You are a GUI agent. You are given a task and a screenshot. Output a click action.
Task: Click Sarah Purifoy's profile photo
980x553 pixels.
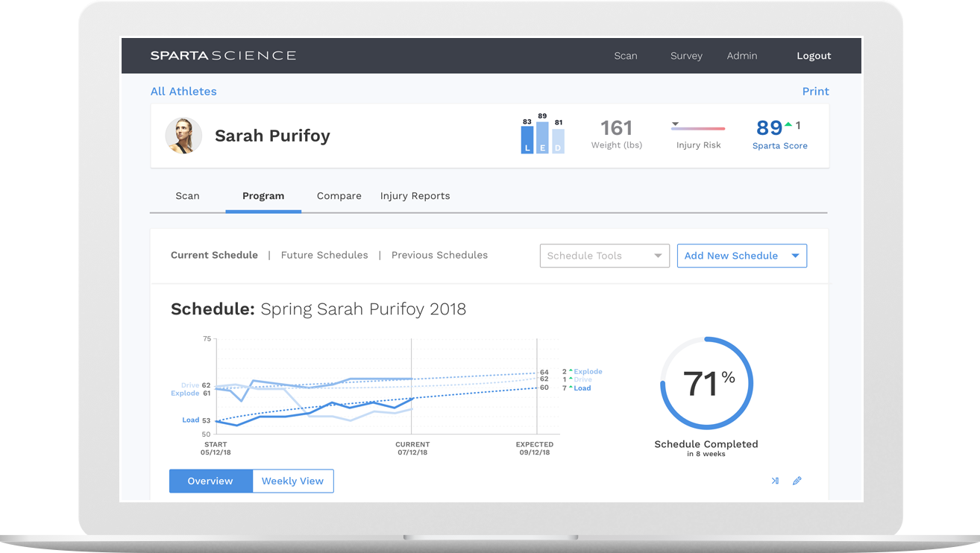click(183, 136)
